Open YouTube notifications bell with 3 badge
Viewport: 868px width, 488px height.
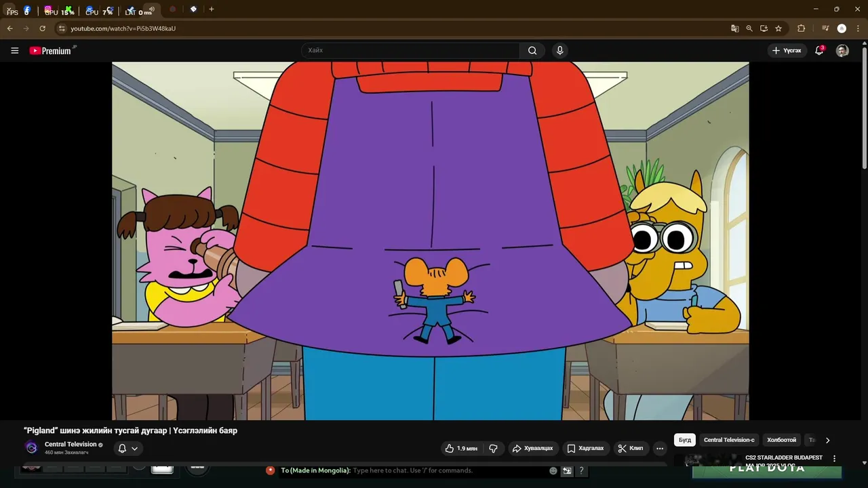point(819,50)
